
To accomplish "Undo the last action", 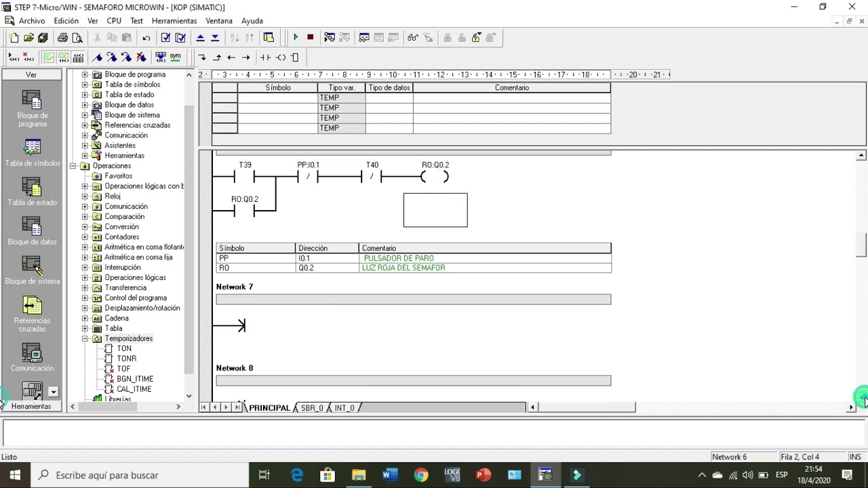I will 146,38.
